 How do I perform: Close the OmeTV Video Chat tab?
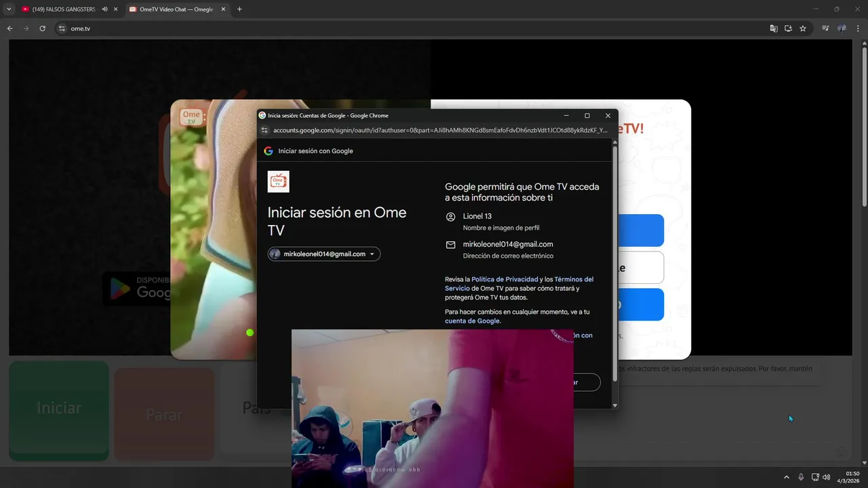point(224,9)
